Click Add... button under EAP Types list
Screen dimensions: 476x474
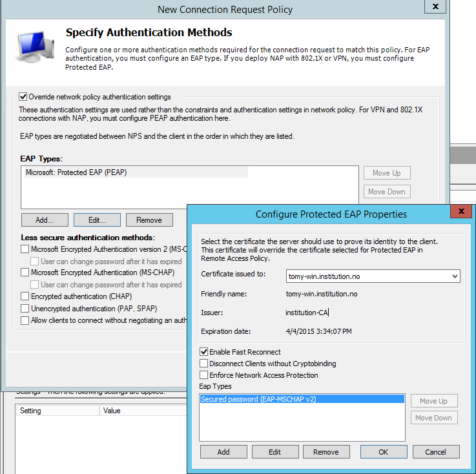pos(45,220)
